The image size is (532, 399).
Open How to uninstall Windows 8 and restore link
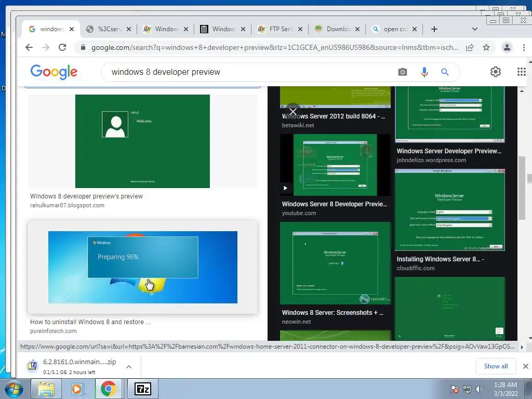[90, 322]
